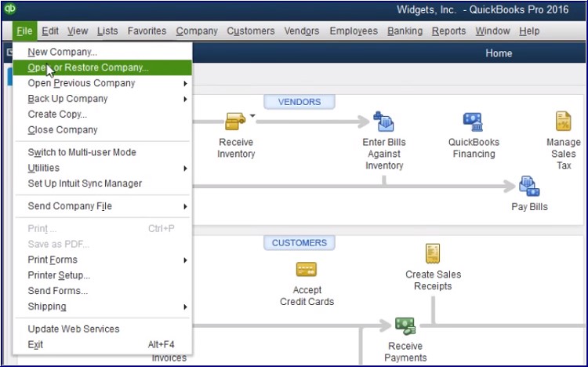Click the QuickBooks logo in title bar
Viewport: 588px width, 367px height.
tap(10, 9)
